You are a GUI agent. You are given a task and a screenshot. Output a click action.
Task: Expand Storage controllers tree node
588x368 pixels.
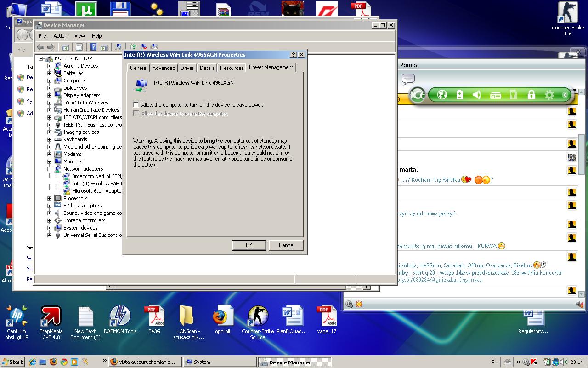(x=49, y=220)
